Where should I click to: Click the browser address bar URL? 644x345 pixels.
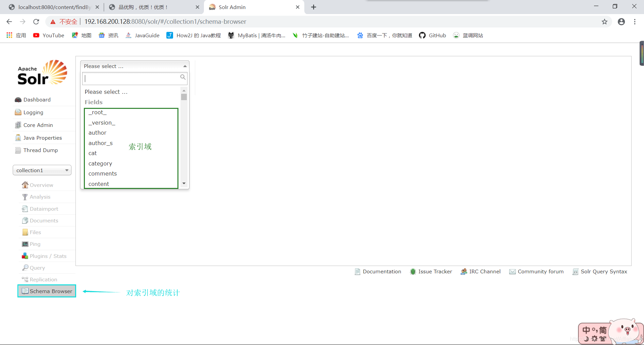click(x=165, y=22)
